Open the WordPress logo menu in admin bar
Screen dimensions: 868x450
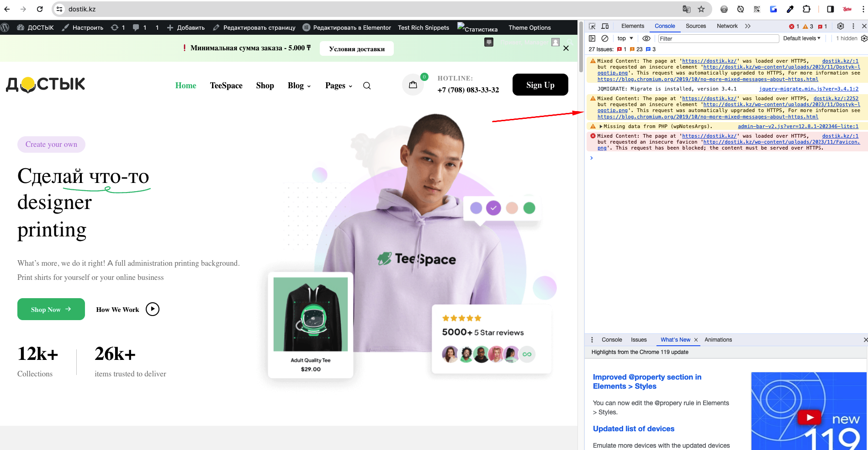pyautogui.click(x=5, y=27)
